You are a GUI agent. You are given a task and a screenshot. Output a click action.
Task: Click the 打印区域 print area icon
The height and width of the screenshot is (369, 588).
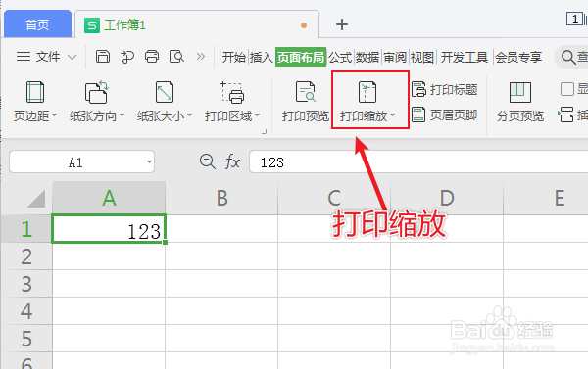pos(232,93)
